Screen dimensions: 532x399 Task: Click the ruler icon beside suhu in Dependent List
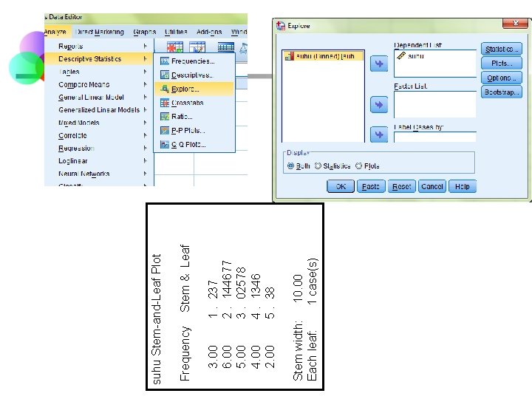click(x=401, y=56)
